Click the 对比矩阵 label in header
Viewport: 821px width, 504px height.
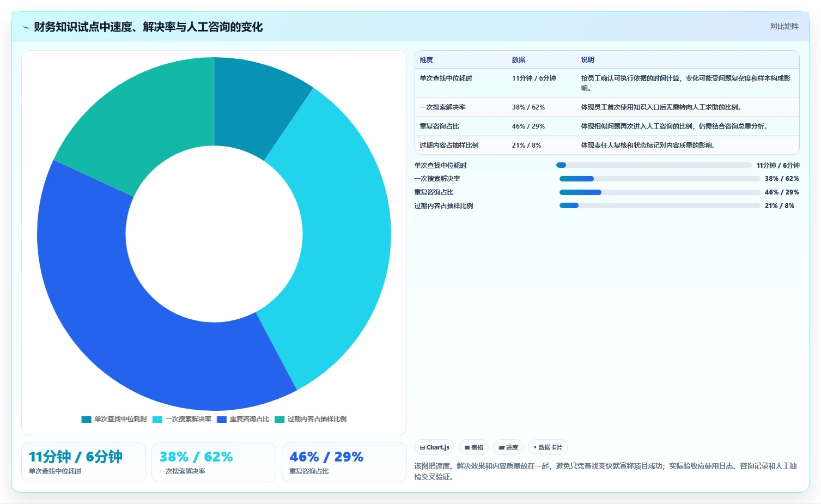(x=784, y=26)
